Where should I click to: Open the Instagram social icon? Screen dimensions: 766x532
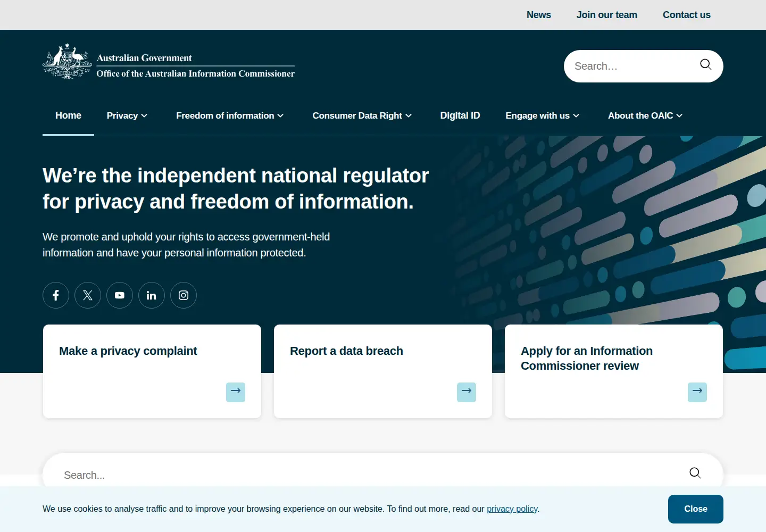click(184, 295)
